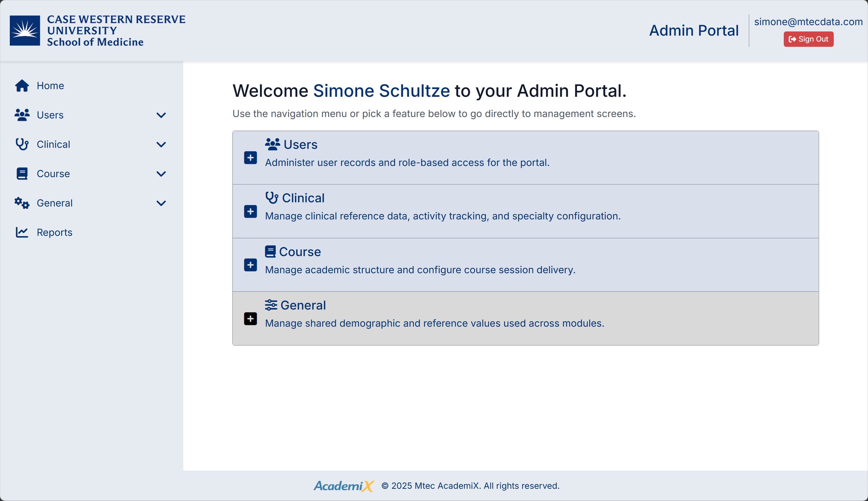Open the Clinical sidebar chevron dropdown
Screen dimensions: 868x501
point(161,144)
